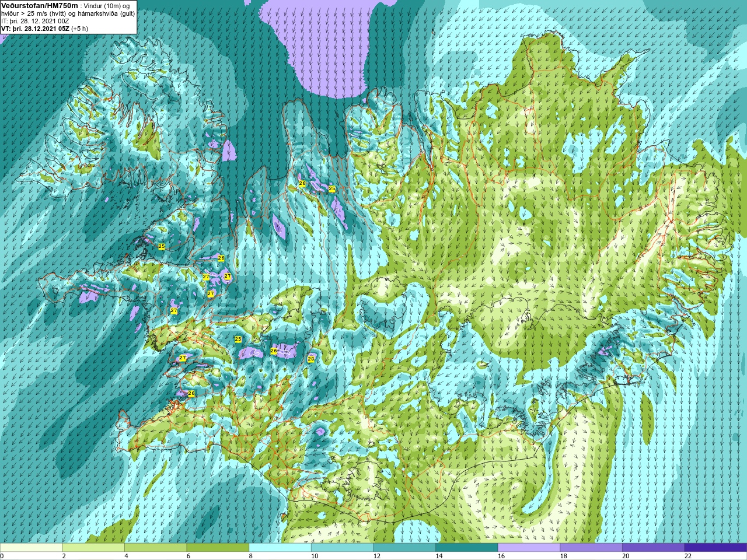
Task: Pick the dark indigo segment above 22
Action: click(715, 548)
